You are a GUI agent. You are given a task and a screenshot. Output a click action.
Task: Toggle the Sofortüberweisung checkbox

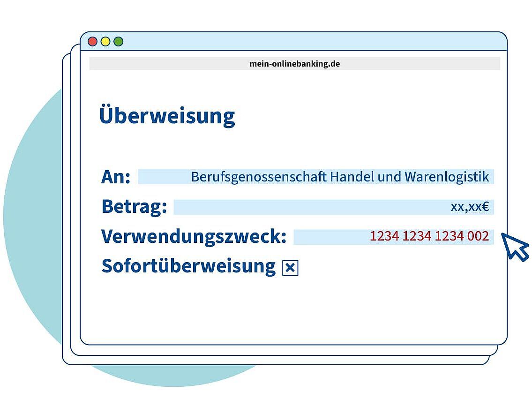pos(290,268)
